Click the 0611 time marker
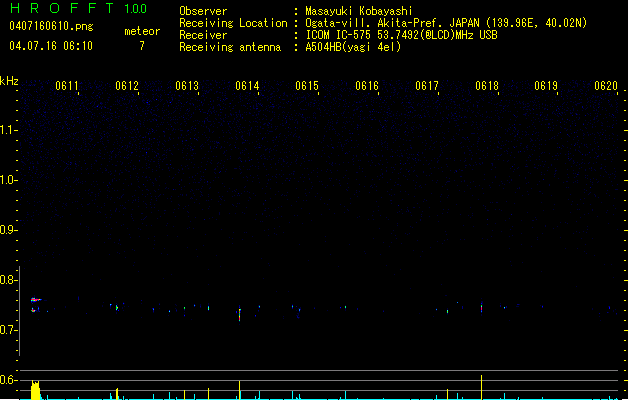629x400 pixels. [x=67, y=86]
